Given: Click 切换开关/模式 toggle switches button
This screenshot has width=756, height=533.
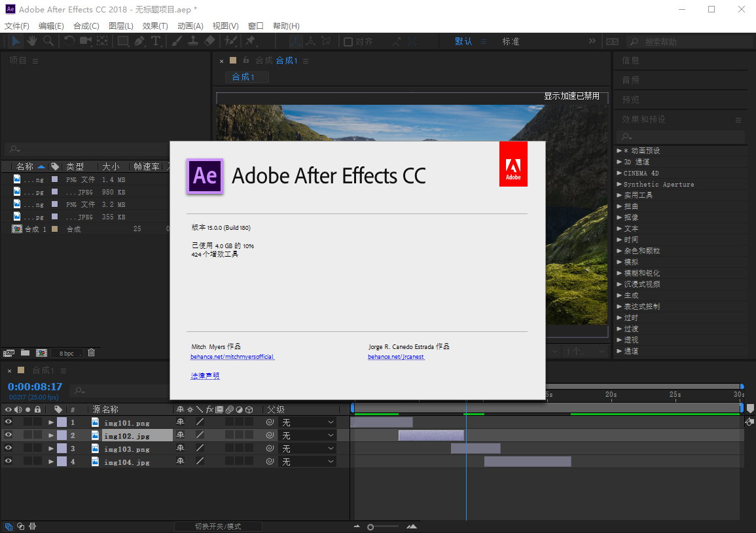Looking at the screenshot, I should pyautogui.click(x=218, y=526).
